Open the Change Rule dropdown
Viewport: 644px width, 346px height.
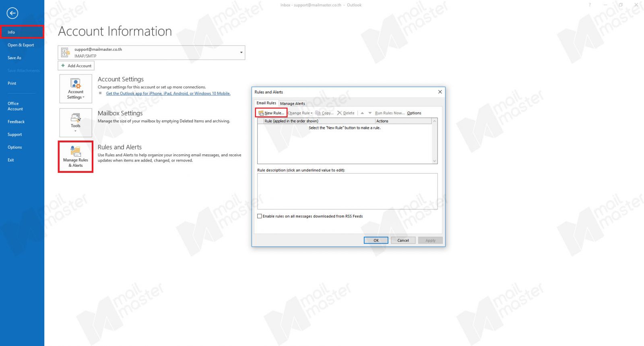(x=300, y=113)
